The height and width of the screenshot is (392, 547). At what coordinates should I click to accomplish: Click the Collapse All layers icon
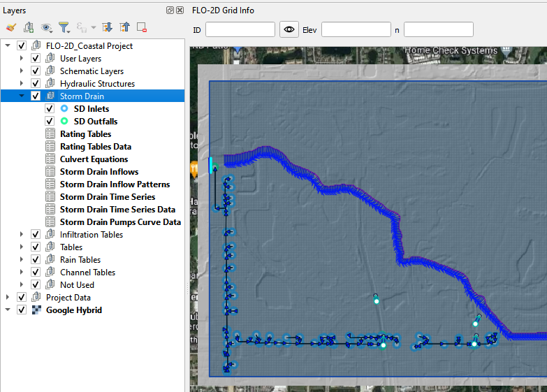(124, 28)
